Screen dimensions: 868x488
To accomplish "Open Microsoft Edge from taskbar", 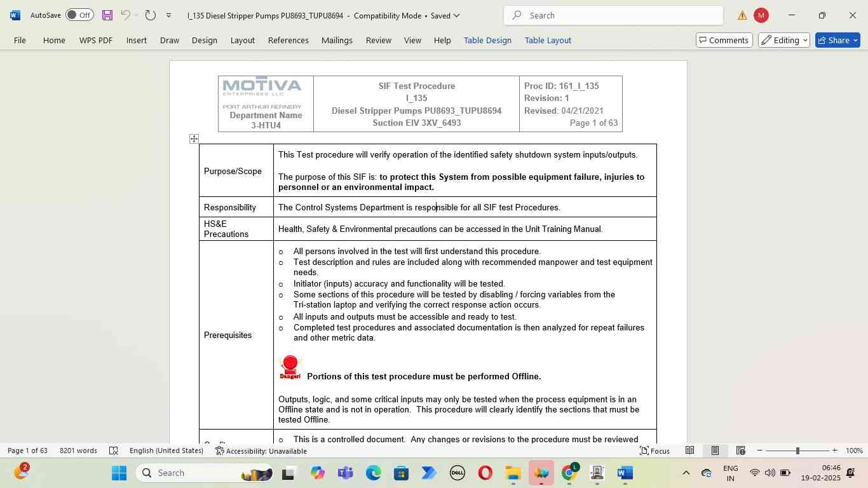I will (373, 473).
